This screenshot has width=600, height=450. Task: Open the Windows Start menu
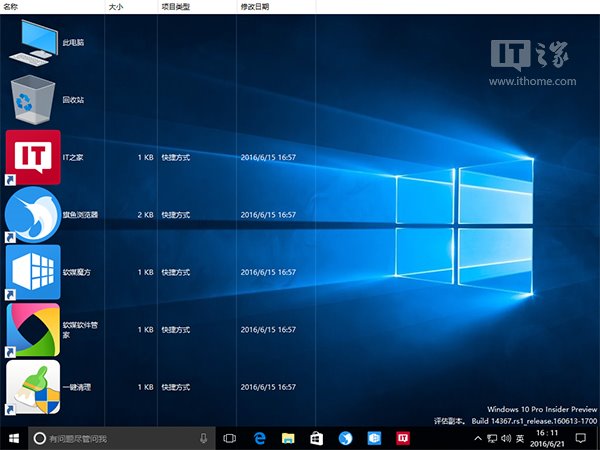[14, 438]
